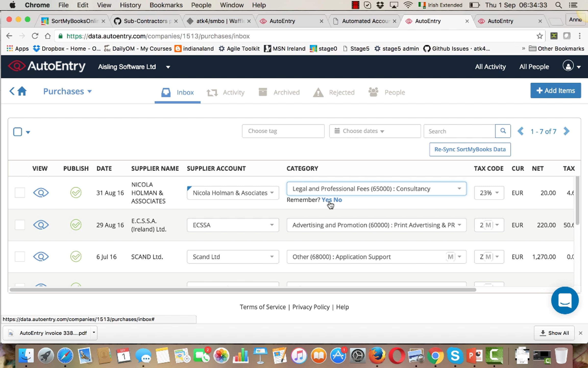Click the vertical scrollbar of the table
Viewport: 588px width, 368px height.
coord(577,201)
